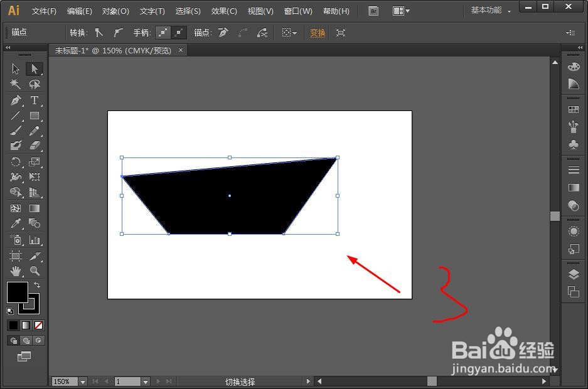Open 效果(C) menu
Viewport: 588px width, 389px height.
click(224, 11)
